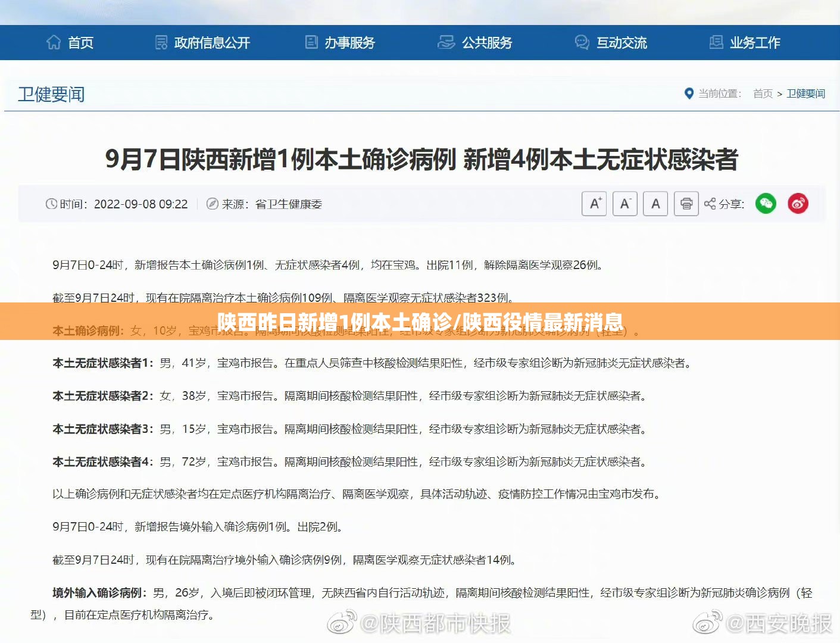Open the 政府信息公开 menu
The image size is (840, 643).
coord(212,43)
